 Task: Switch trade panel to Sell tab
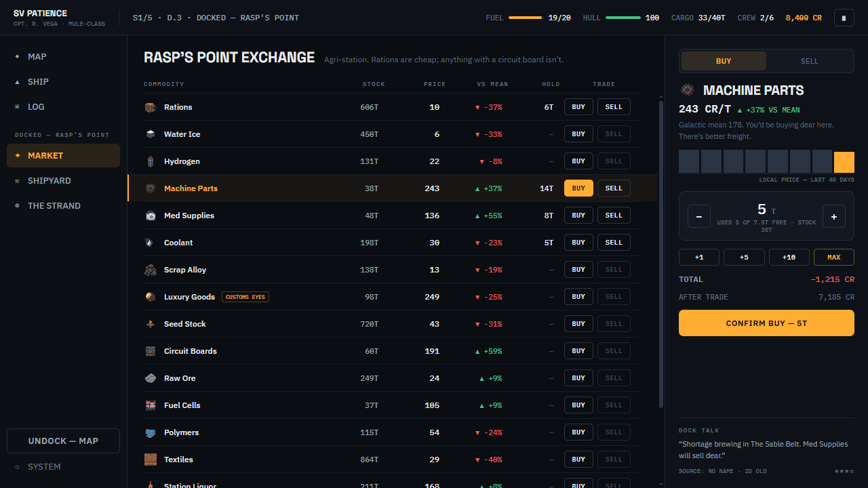(809, 61)
